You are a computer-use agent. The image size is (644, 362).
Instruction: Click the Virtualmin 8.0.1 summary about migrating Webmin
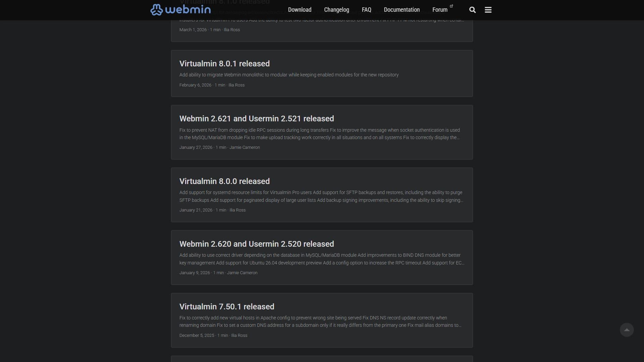289,75
